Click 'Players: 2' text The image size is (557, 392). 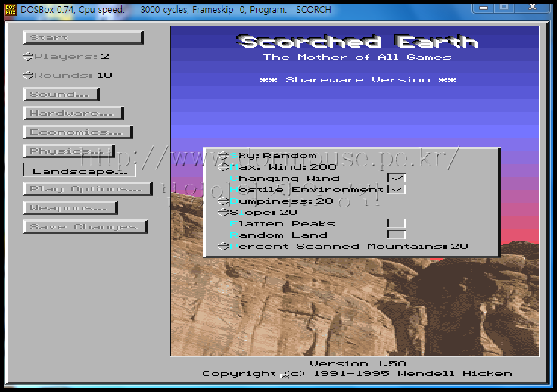coord(72,57)
